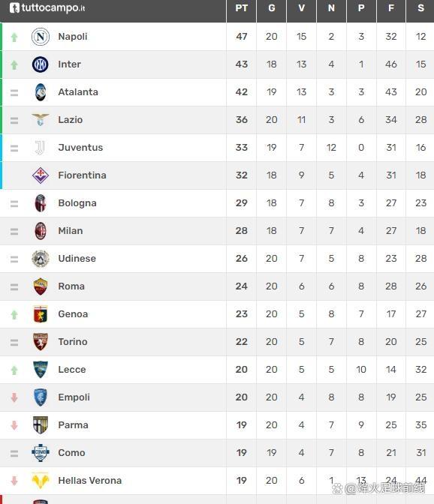This screenshot has height=504, width=434.
Task: Sort by the G column header
Action: 272,8
